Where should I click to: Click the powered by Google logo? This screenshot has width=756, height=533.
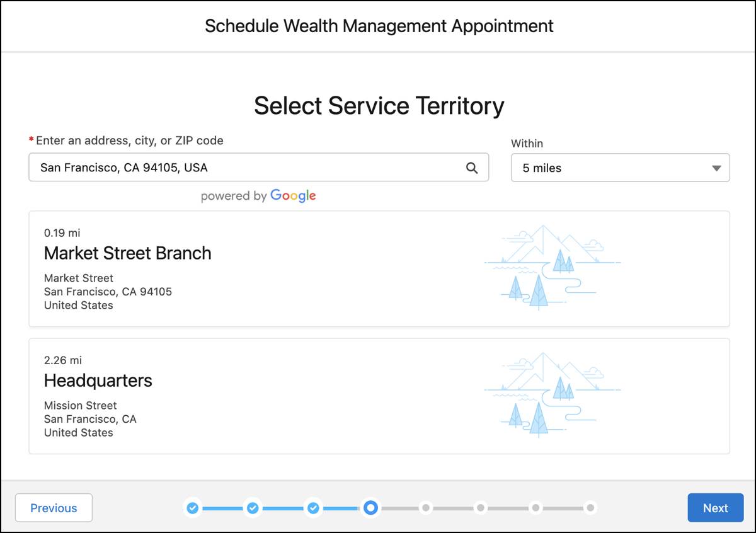tap(258, 196)
